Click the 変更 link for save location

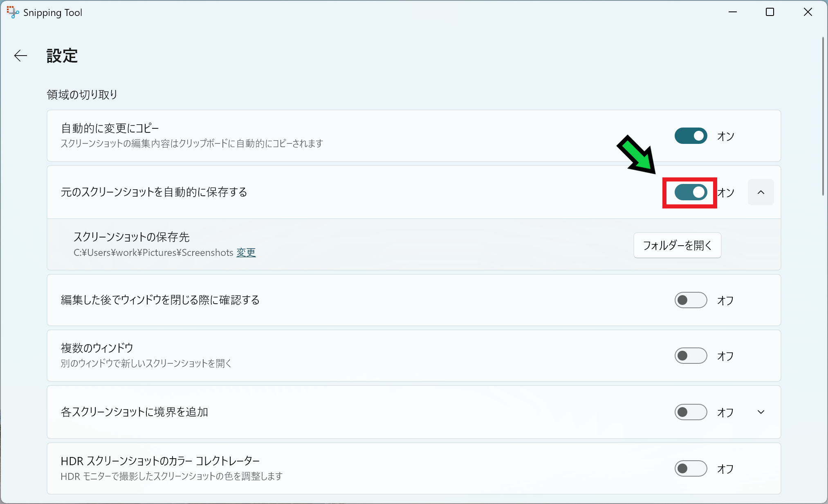(246, 253)
